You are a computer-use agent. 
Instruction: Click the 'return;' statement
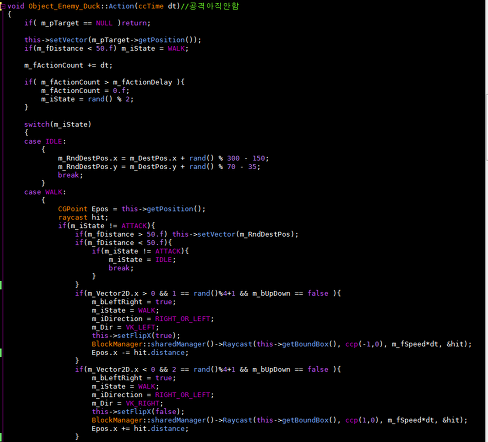136,23
